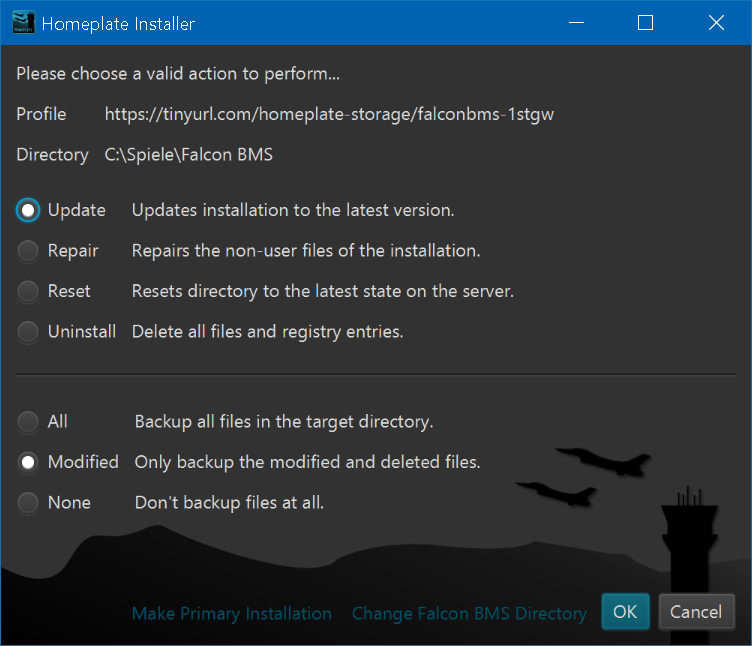
Task: Select None to skip file backup
Action: click(x=29, y=503)
